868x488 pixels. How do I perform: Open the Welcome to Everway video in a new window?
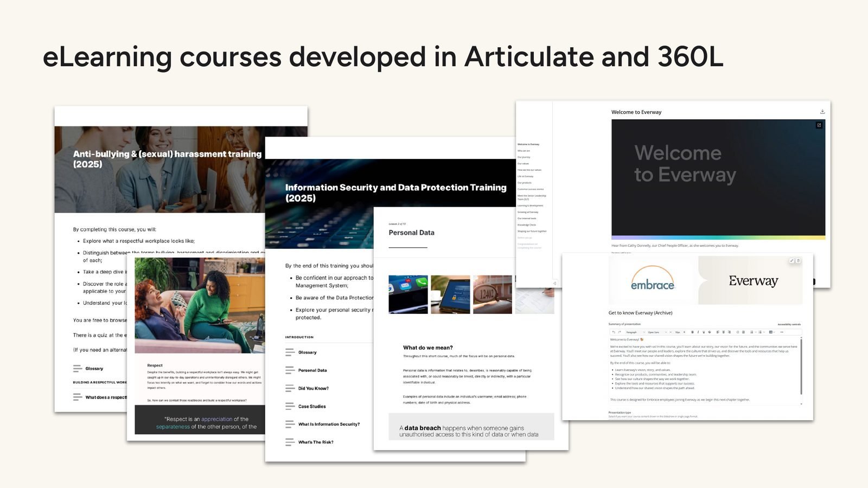pos(819,125)
